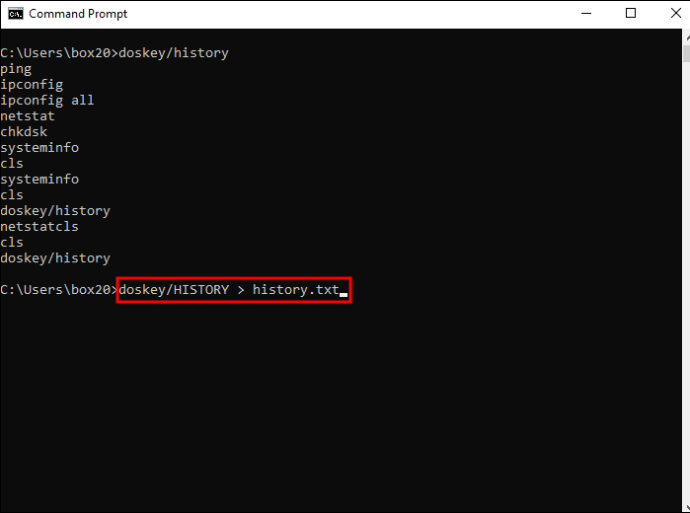Click the scrollbar up arrow
The height and width of the screenshot is (513, 690).
tap(686, 37)
